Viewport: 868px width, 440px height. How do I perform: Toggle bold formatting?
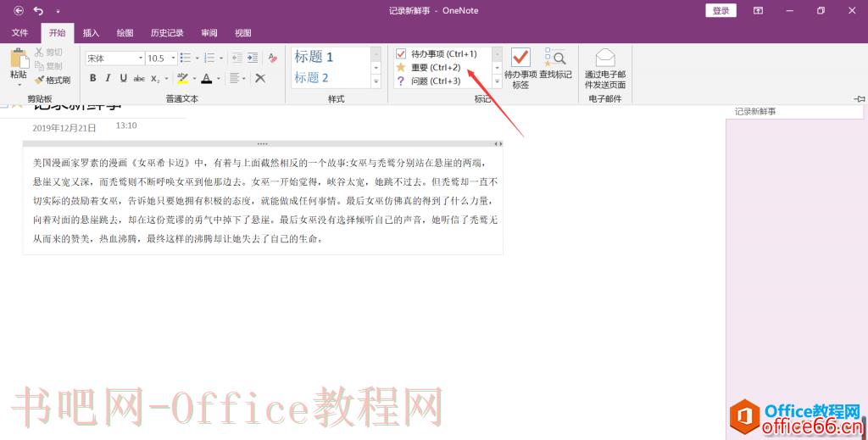pyautogui.click(x=93, y=78)
